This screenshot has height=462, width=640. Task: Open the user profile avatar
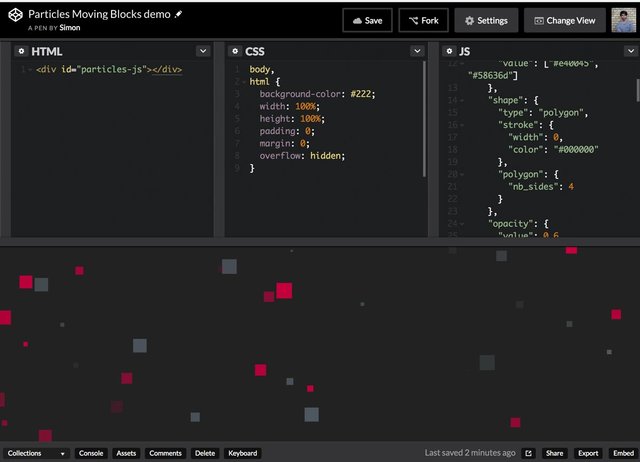point(623,20)
